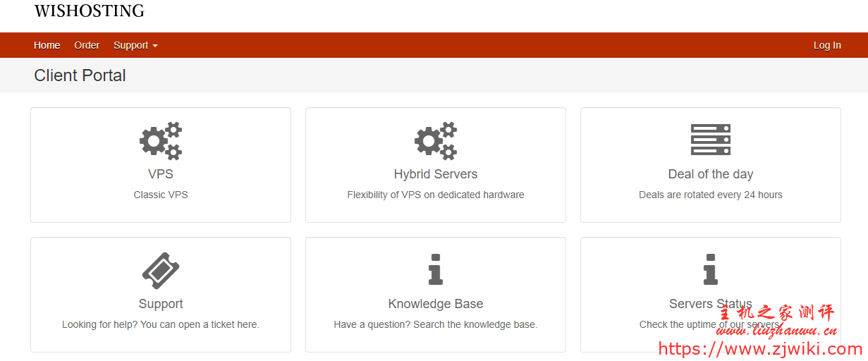Select the Deal of the day title

(x=710, y=174)
